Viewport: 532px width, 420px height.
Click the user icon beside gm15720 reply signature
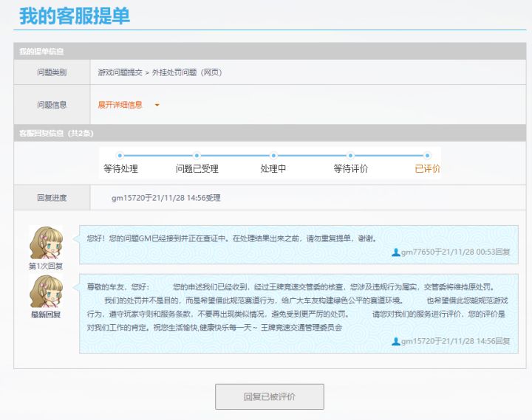395,341
